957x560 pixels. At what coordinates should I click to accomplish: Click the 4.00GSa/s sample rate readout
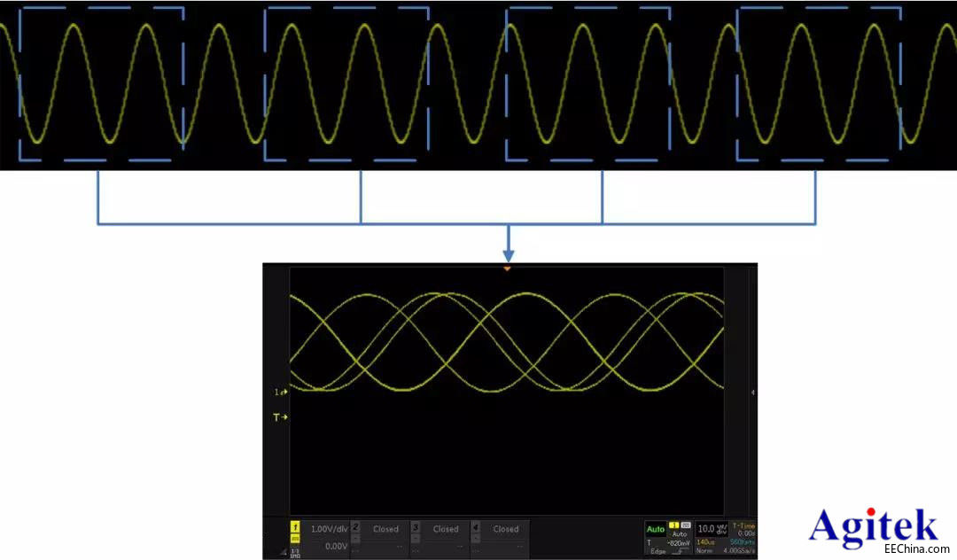(x=740, y=551)
